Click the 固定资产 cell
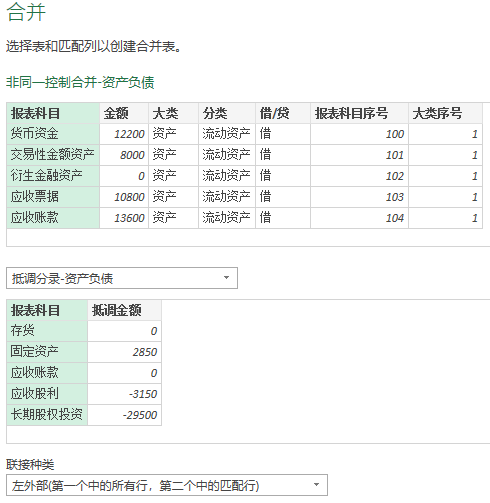 tap(47, 352)
